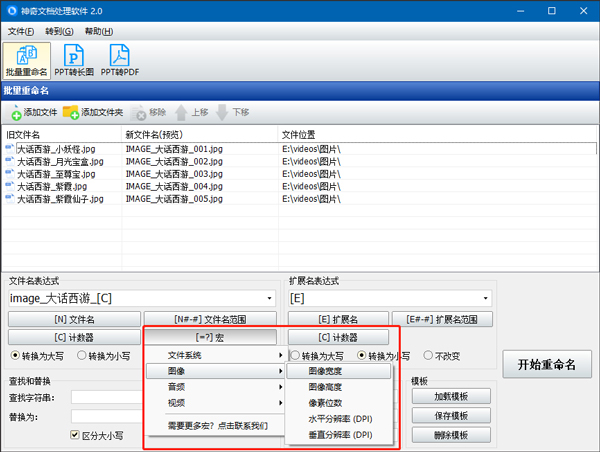Click the [N] 文件名 button
The height and width of the screenshot is (452, 600).
75,319
